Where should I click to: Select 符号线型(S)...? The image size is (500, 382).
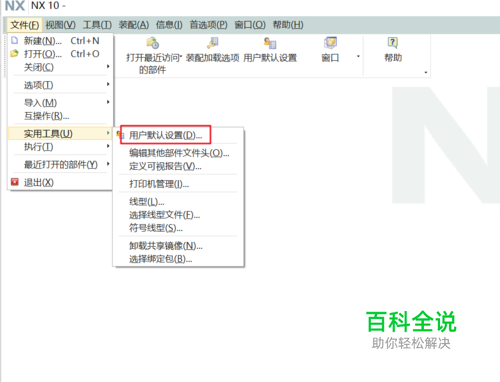coord(179,228)
